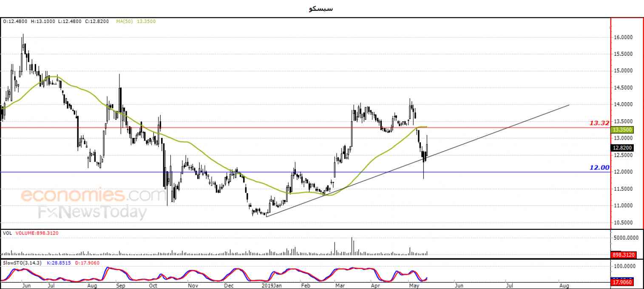Viewport: 644px width, 289px height.
Task: Select the low value L:12.4800
Action: 70,21
